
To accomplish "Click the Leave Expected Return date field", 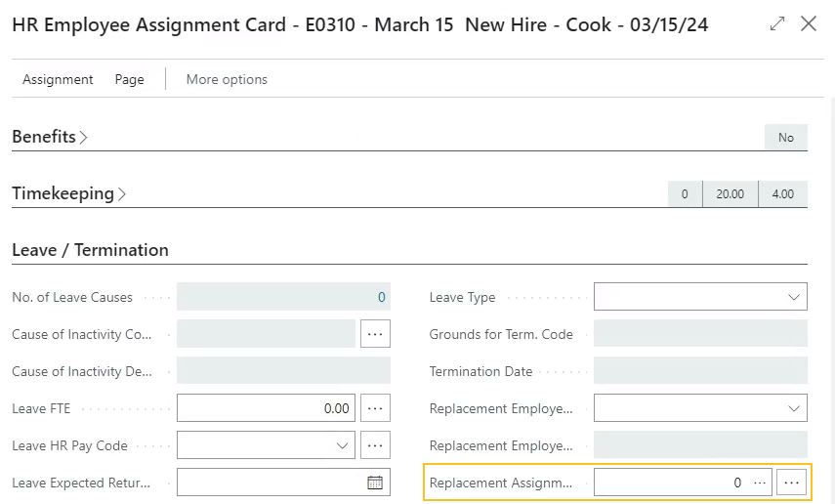I will (x=283, y=483).
